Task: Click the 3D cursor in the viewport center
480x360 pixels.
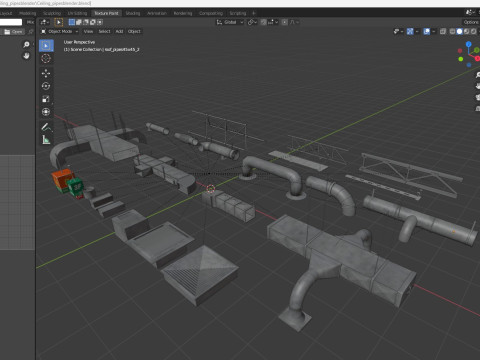Action: pos(211,189)
